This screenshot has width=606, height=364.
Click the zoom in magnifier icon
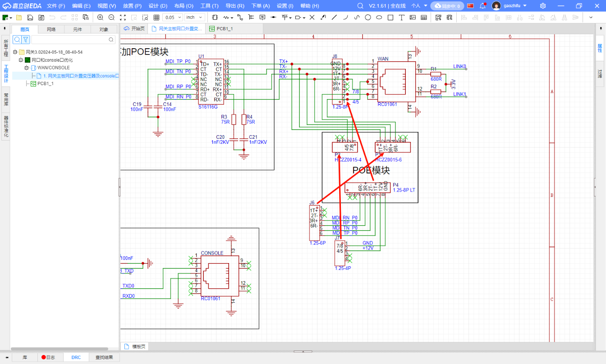pyautogui.click(x=100, y=18)
